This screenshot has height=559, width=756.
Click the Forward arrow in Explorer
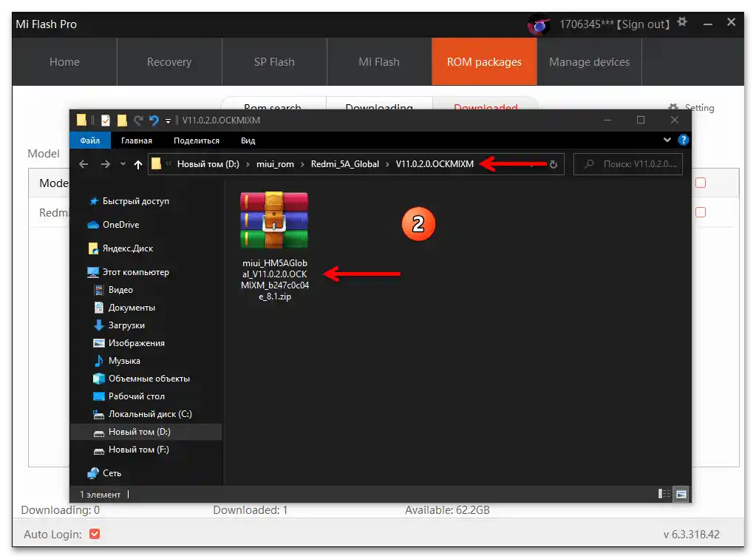[x=105, y=164]
